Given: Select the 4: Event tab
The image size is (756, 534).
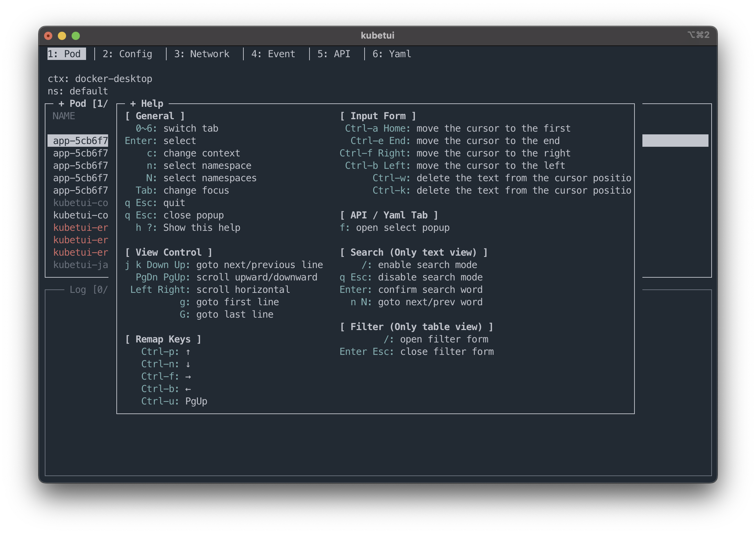Looking at the screenshot, I should [273, 54].
